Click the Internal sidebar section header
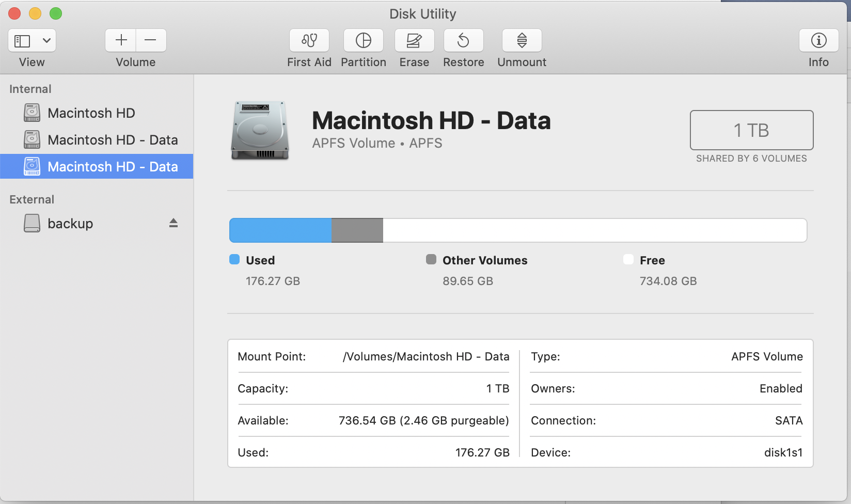Screen dimensions: 851x504 [30, 89]
